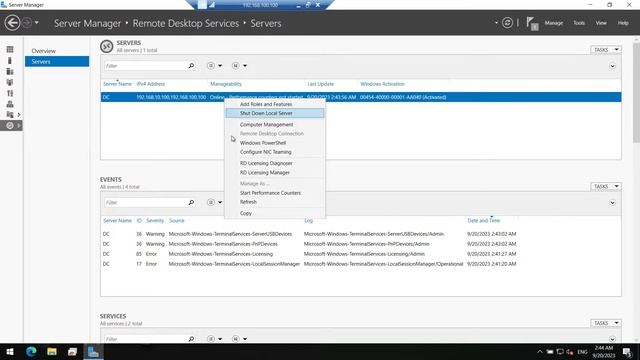Sort servers by Manageability column
This screenshot has height=360, width=640.
[226, 84]
